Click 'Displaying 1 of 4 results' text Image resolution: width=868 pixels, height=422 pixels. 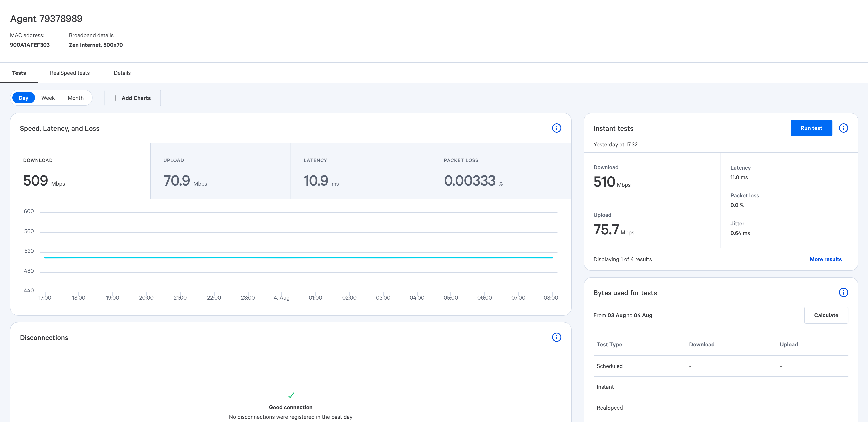coord(622,259)
